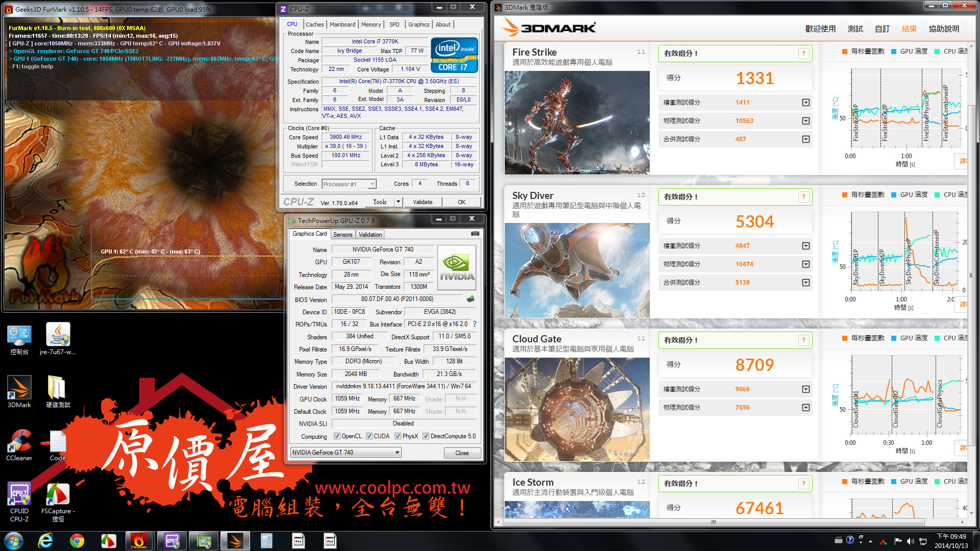Go to 3DMark 協助說明 tab
Screen dimensions: 980x551
point(944,29)
